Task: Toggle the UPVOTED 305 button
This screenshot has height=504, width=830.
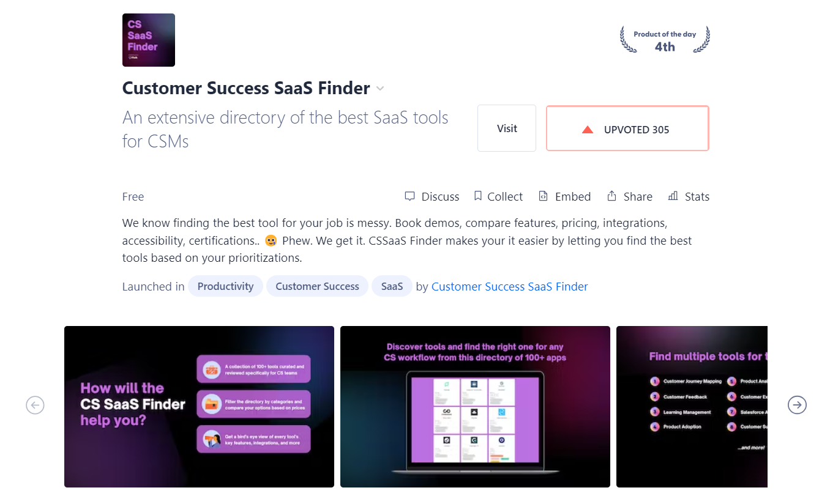Action: click(x=627, y=128)
